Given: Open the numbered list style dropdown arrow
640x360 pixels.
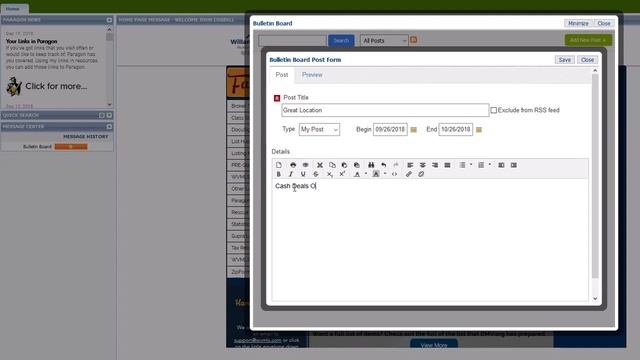Looking at the screenshot, I should (490, 165).
